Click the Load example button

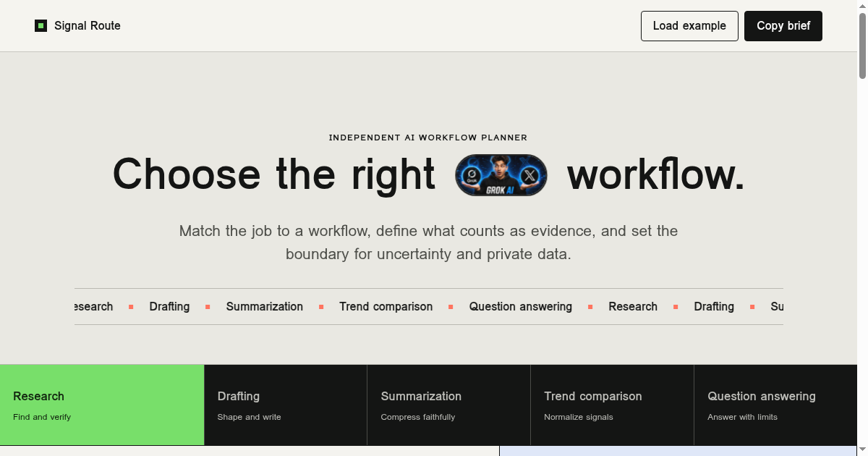pos(689,26)
